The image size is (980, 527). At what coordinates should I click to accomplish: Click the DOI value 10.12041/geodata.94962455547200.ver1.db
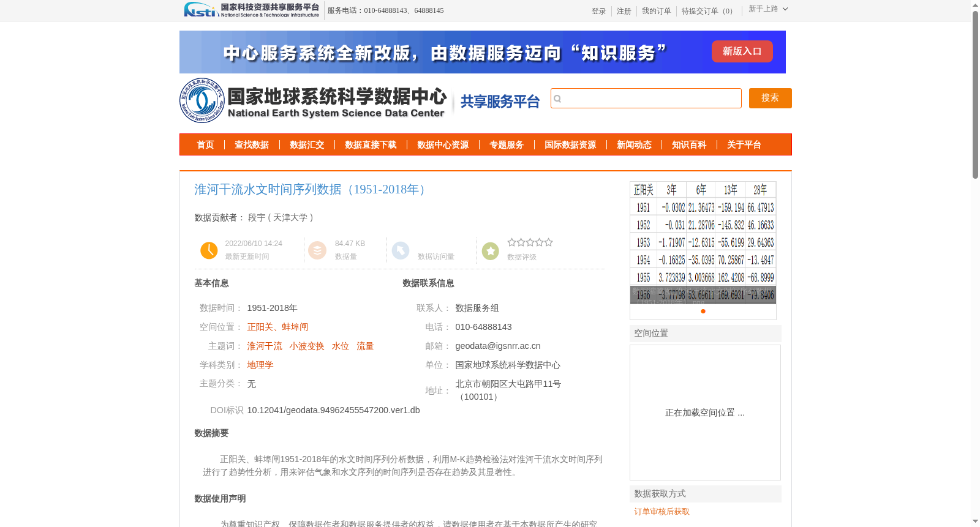(333, 411)
